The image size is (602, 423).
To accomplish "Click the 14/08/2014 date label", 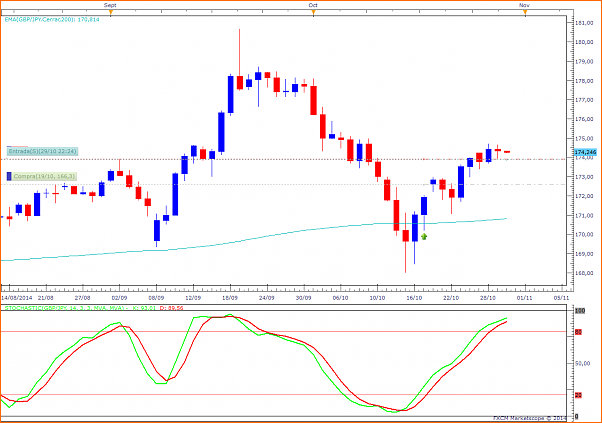I will click(x=17, y=298).
